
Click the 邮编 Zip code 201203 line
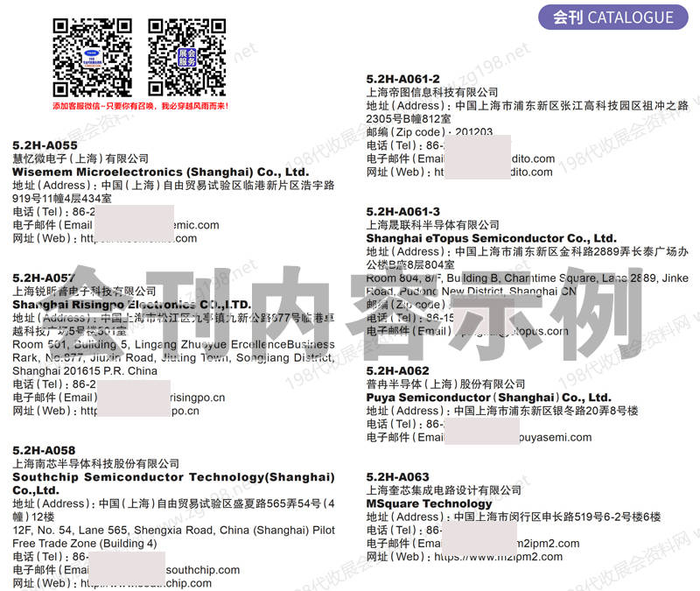pos(430,132)
